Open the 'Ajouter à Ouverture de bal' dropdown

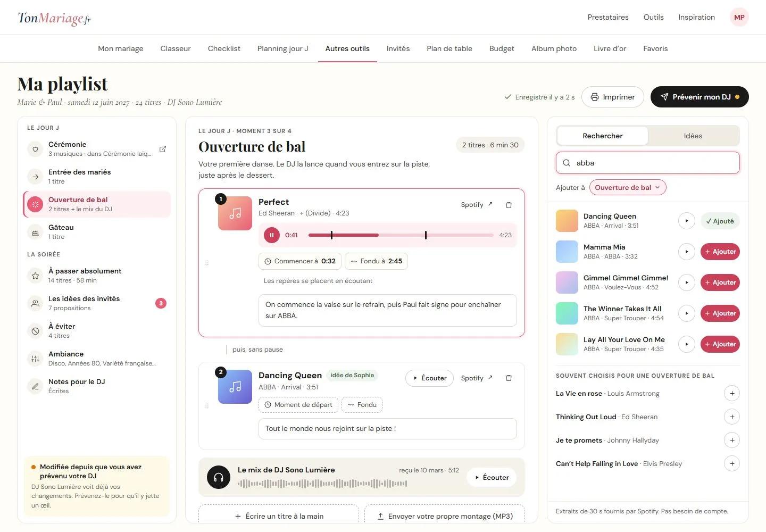coord(628,187)
